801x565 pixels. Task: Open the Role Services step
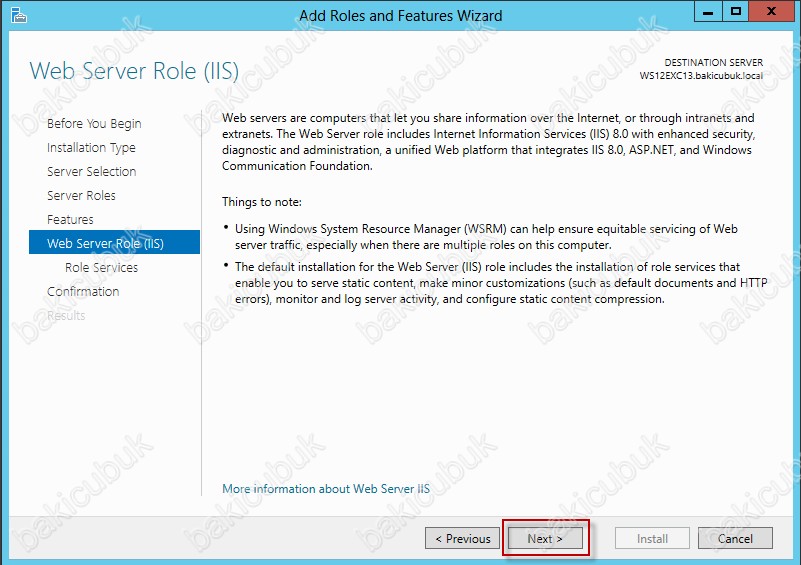101,268
